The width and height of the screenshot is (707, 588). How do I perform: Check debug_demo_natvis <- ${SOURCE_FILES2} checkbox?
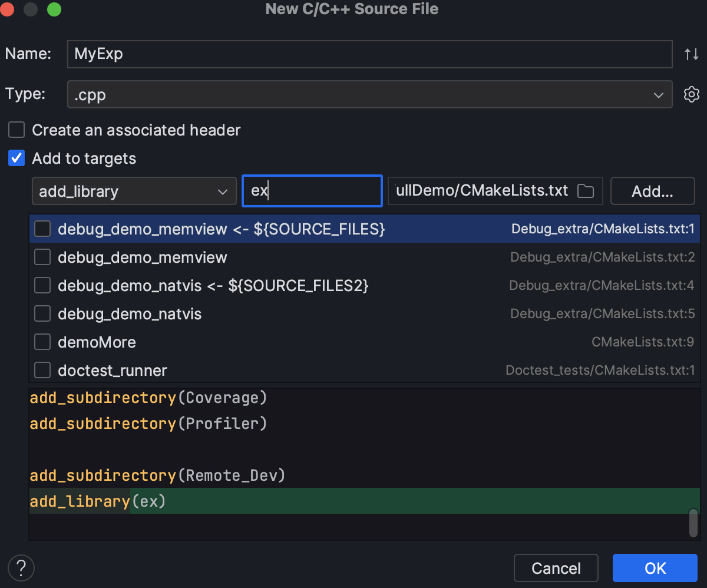42,285
